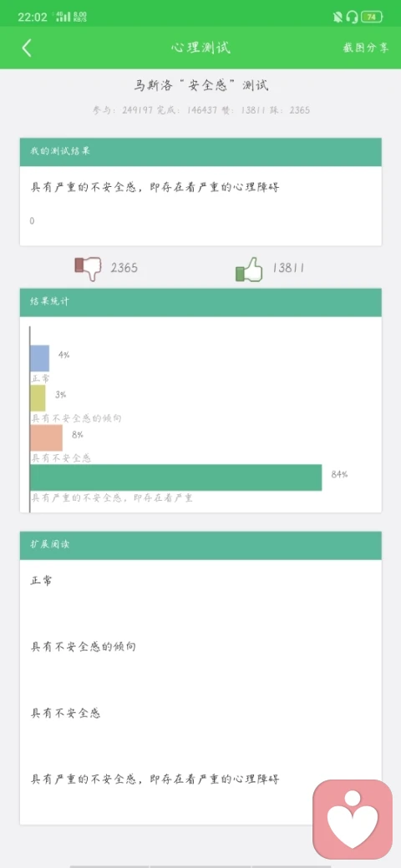Click 截图分享 screenshot share button
The image size is (401, 868).
[x=366, y=48]
